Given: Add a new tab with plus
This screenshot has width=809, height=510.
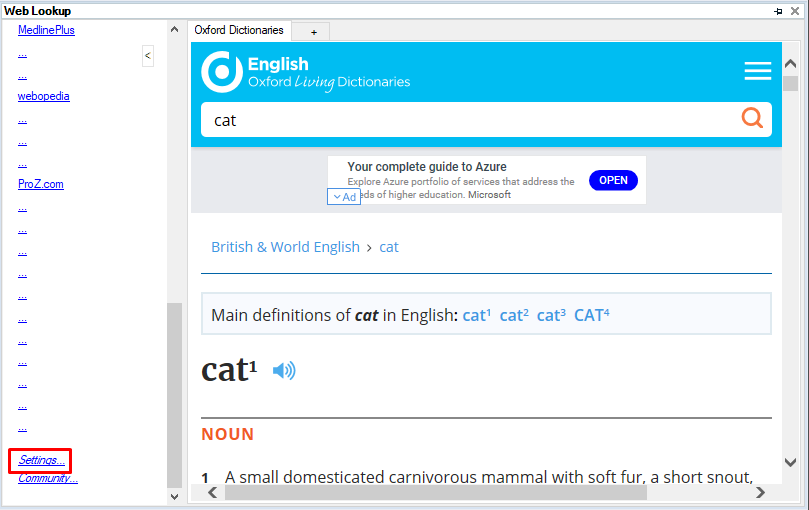Looking at the screenshot, I should coord(314,32).
